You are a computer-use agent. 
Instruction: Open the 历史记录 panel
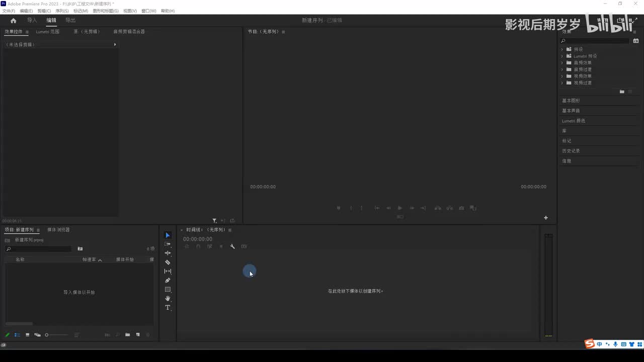click(571, 151)
